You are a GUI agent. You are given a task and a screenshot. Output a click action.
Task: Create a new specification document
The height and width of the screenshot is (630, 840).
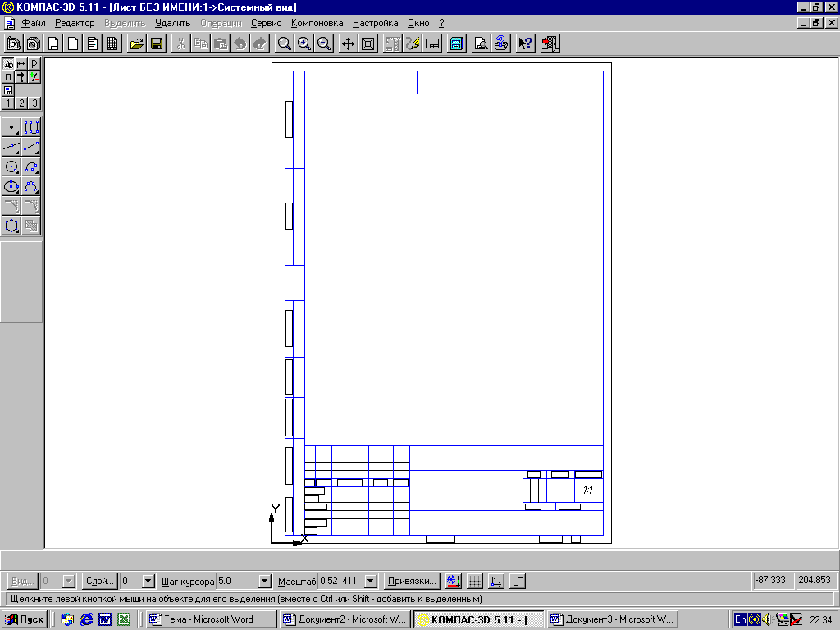[x=112, y=43]
